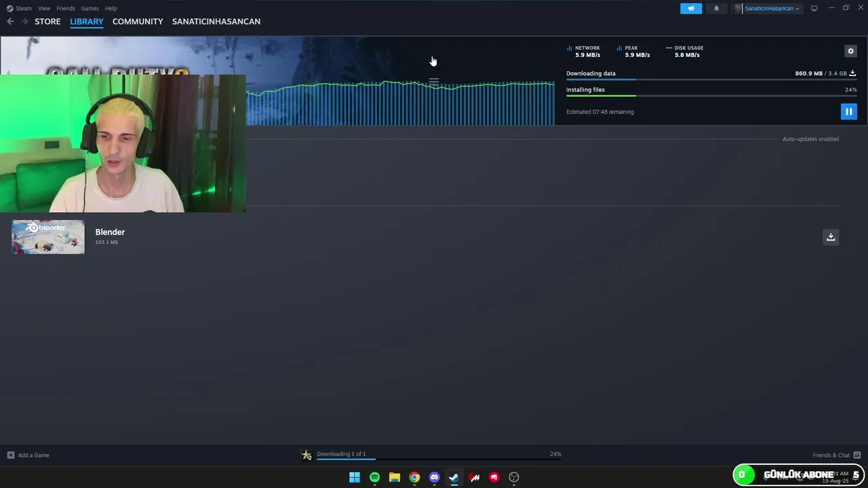Viewport: 868px width, 488px height.
Task: Open Spotify from the taskbar
Action: coord(374,477)
